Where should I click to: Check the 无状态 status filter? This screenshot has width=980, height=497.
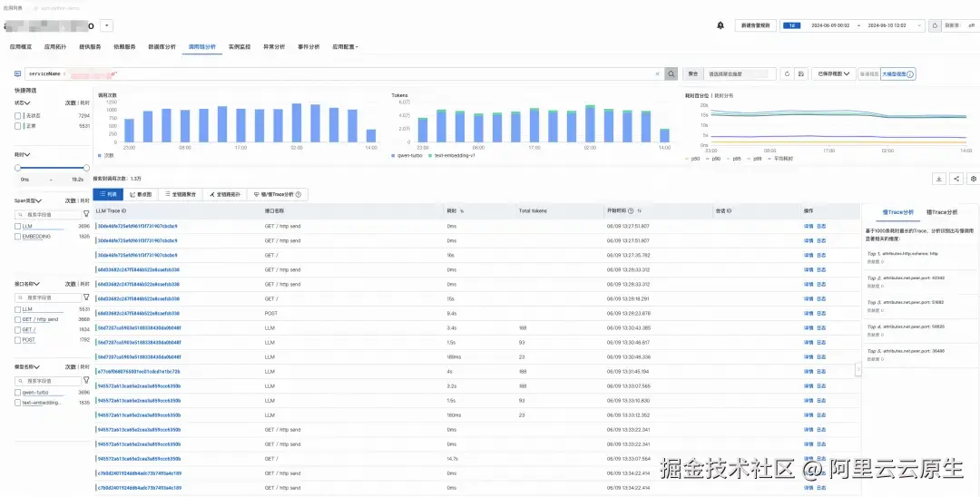click(17, 115)
